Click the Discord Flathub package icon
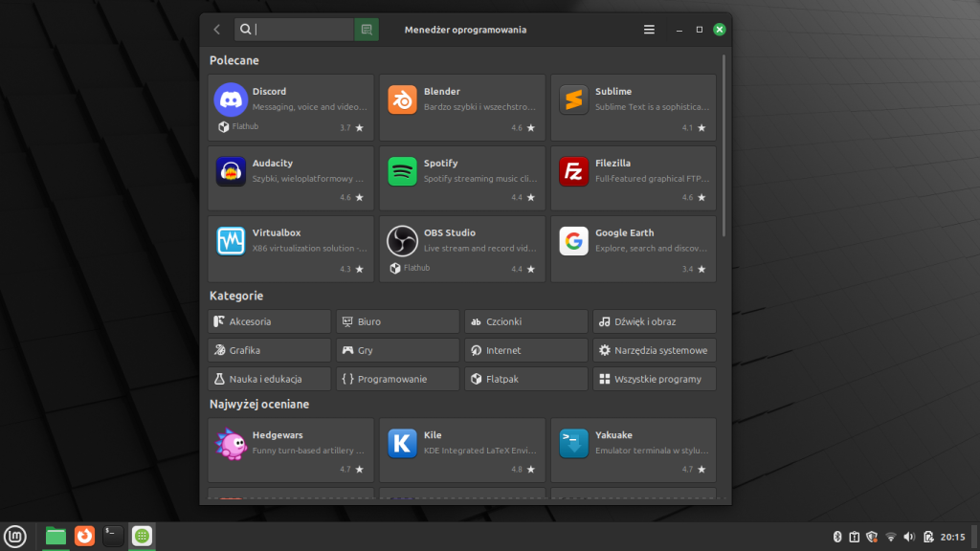The image size is (980, 551). point(223,127)
